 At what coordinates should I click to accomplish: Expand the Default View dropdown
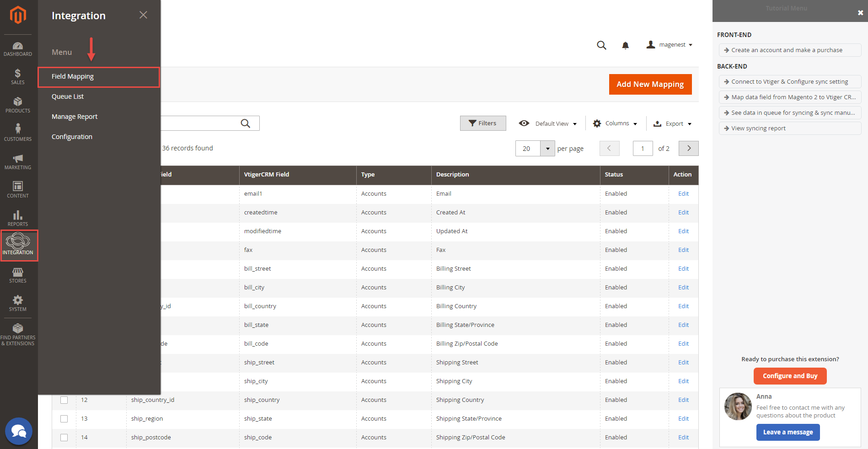548,123
